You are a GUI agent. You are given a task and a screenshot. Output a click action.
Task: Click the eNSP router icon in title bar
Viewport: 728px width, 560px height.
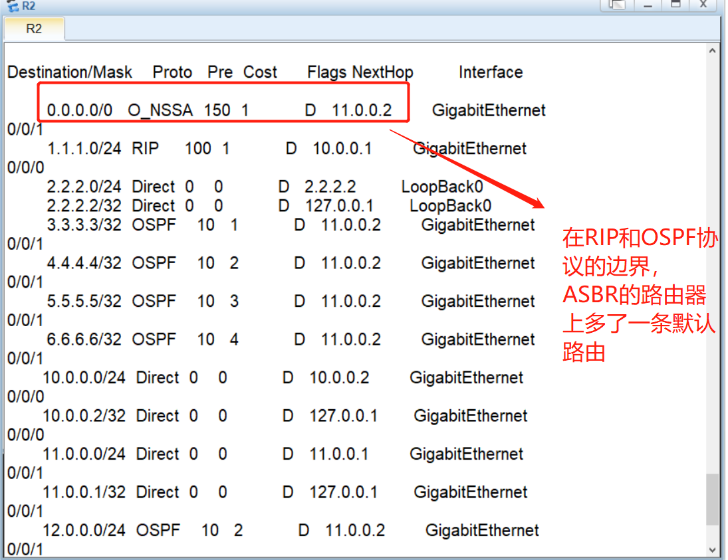pos(12,6)
